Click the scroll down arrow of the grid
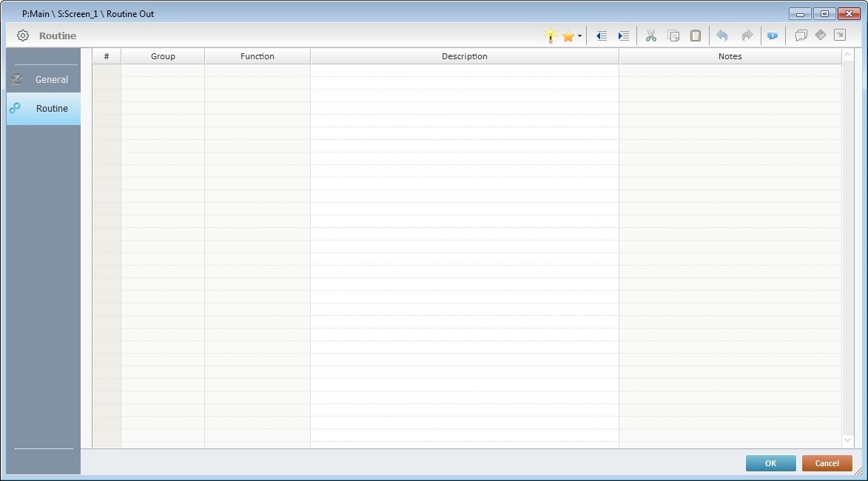Screen dimensions: 868x481 point(848,440)
